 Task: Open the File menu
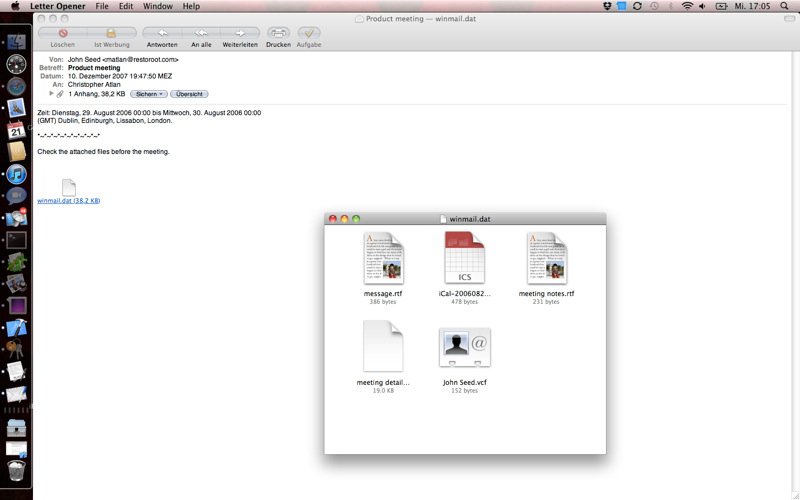pyautogui.click(x=102, y=6)
